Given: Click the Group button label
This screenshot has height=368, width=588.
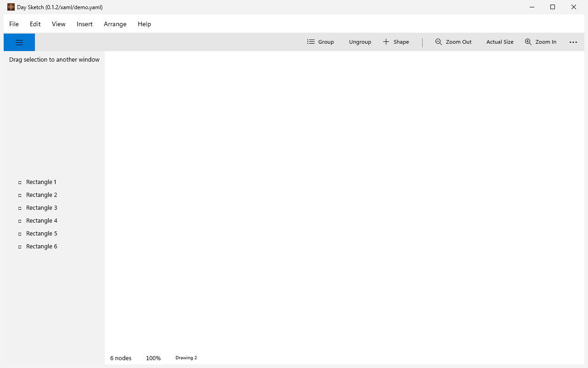Looking at the screenshot, I should (326, 42).
